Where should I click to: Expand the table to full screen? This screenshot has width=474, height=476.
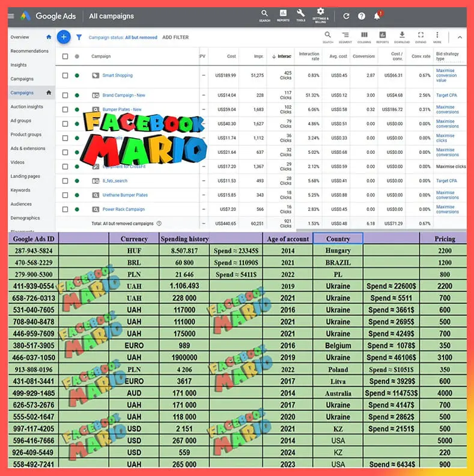pyautogui.click(x=421, y=37)
